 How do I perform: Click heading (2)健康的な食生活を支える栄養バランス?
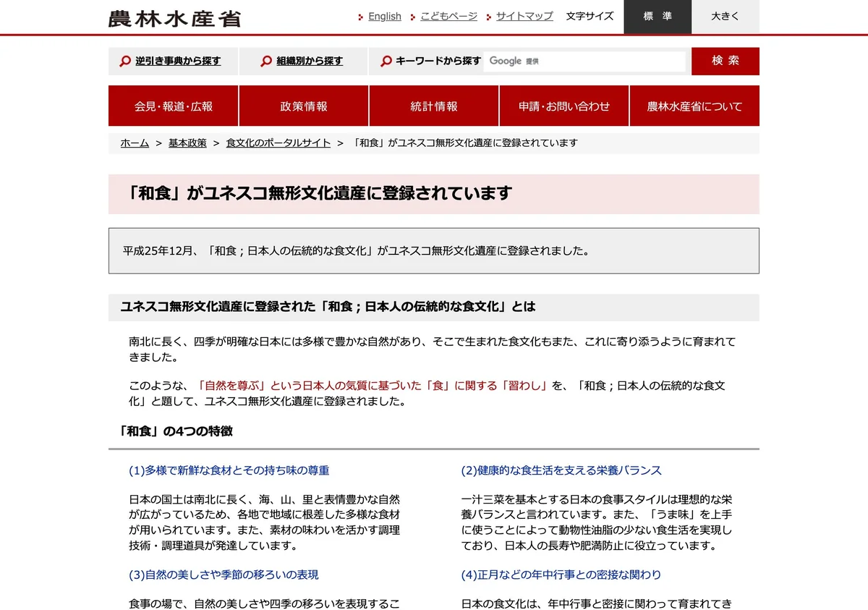tap(561, 470)
